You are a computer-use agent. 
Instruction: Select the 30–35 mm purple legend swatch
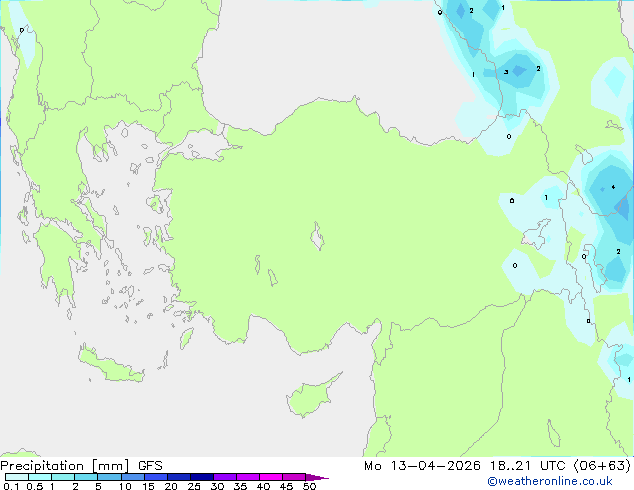pyautogui.click(x=225, y=477)
